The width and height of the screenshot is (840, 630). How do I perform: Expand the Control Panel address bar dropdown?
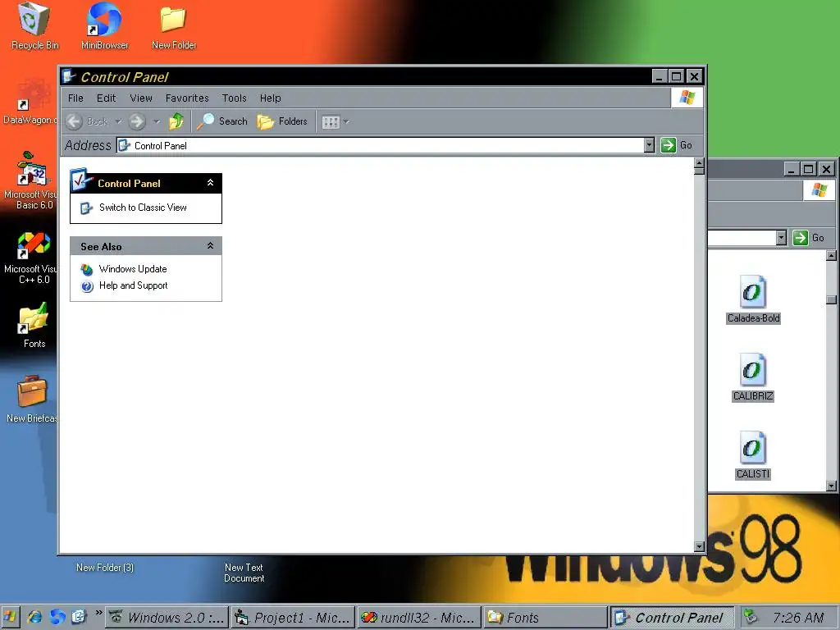[649, 145]
